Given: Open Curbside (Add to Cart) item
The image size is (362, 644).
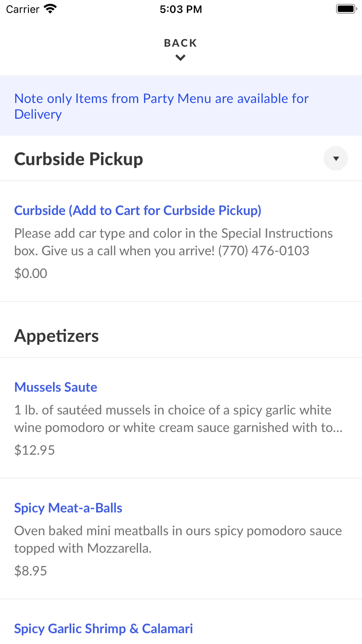Looking at the screenshot, I should point(138,210).
